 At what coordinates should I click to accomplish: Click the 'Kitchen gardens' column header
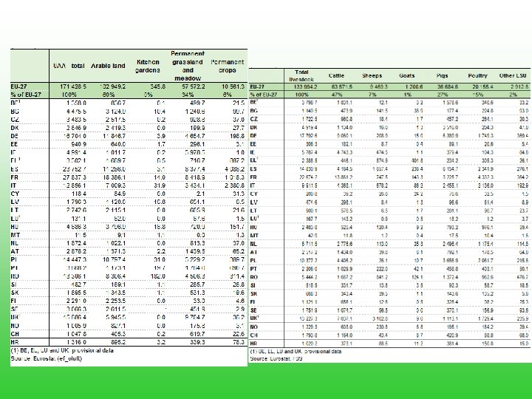point(148,66)
